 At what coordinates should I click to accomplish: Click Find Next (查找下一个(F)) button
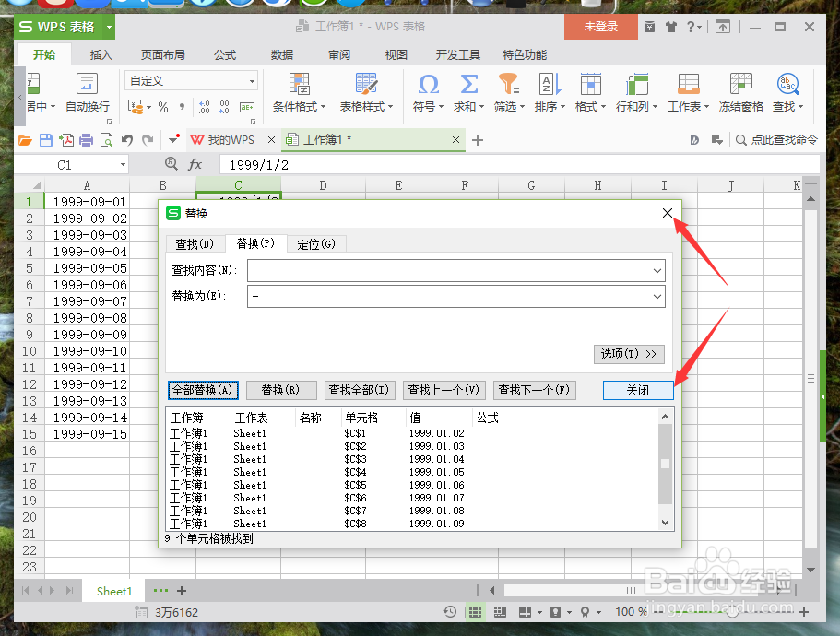point(534,390)
